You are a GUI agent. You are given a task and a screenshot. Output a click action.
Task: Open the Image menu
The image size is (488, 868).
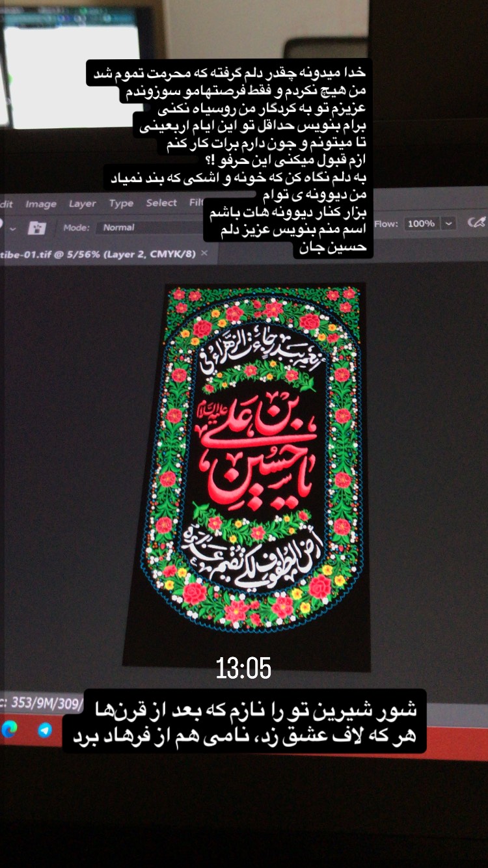[41, 204]
